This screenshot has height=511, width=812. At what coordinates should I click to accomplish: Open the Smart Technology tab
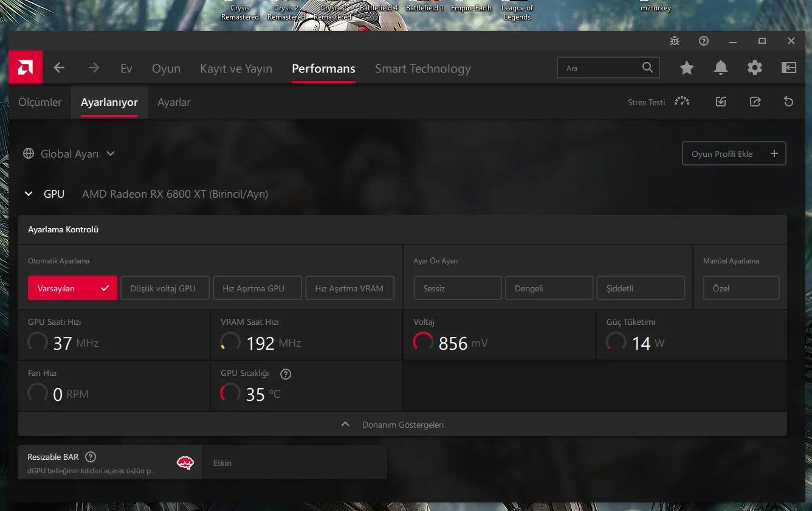coord(423,69)
